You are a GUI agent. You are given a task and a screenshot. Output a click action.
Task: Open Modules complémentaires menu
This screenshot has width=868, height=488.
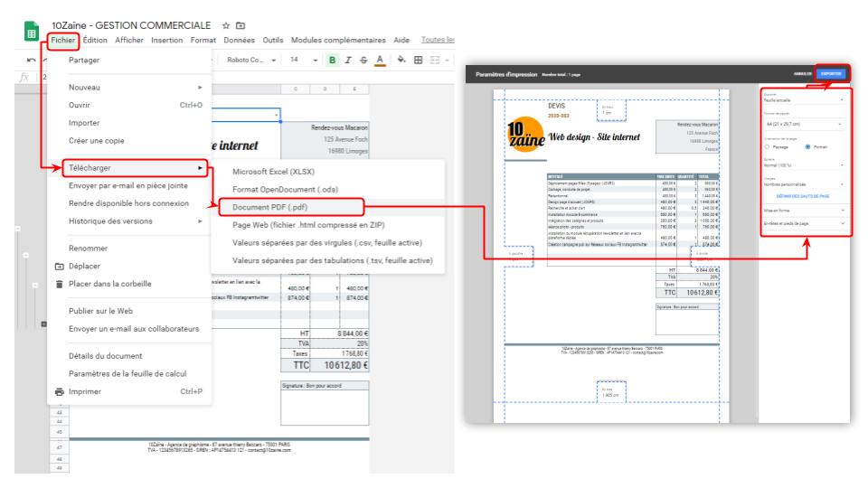click(x=338, y=41)
